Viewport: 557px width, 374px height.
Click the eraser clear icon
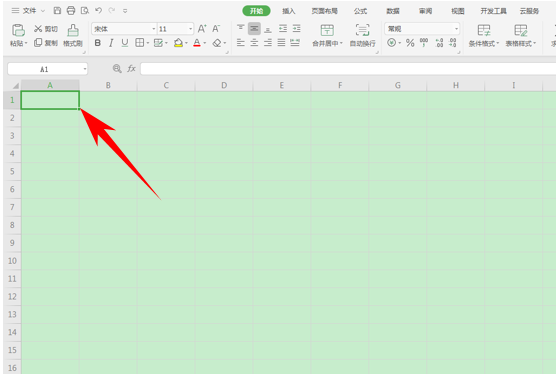(x=217, y=43)
